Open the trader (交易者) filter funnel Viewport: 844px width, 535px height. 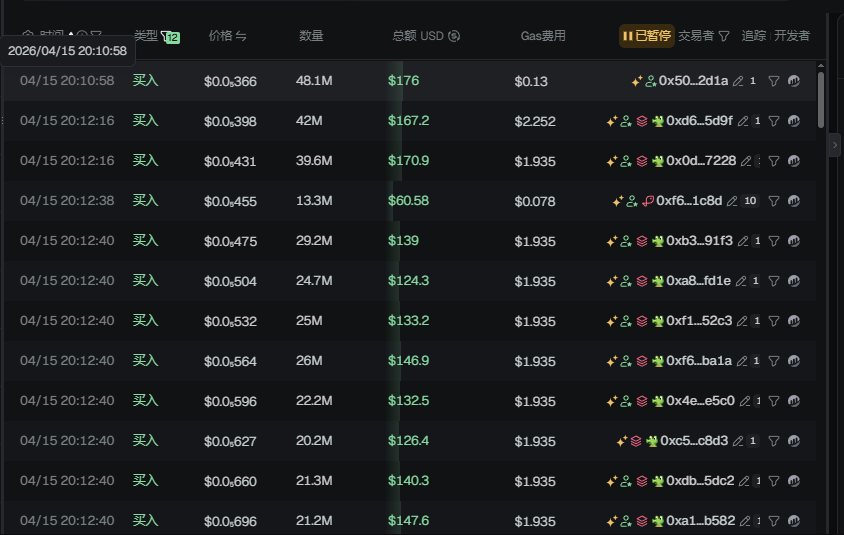click(x=724, y=36)
